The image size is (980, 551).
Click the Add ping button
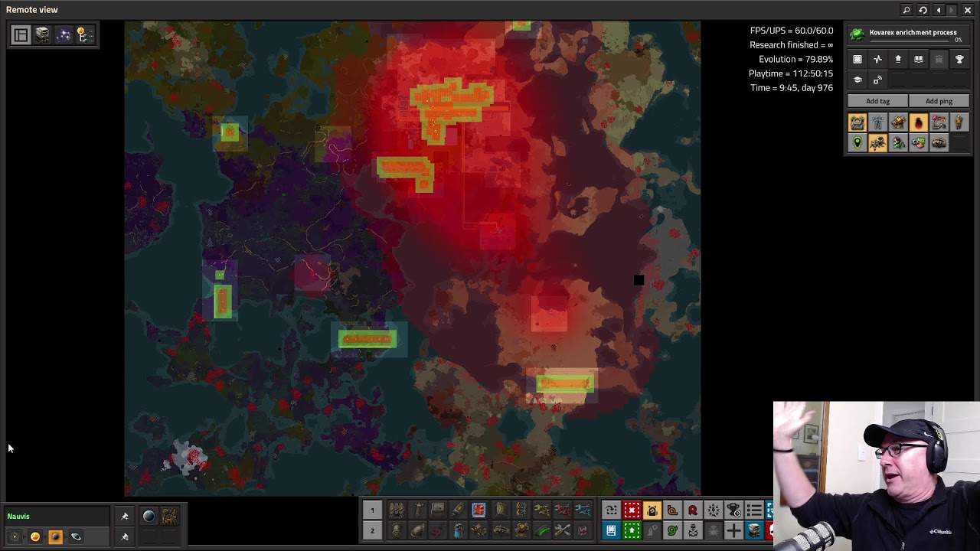coord(939,101)
